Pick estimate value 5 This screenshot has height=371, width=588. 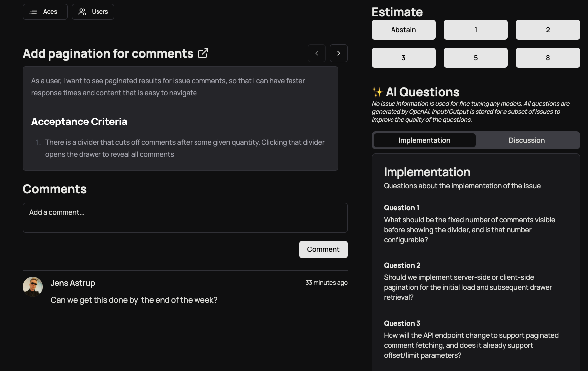tap(476, 58)
